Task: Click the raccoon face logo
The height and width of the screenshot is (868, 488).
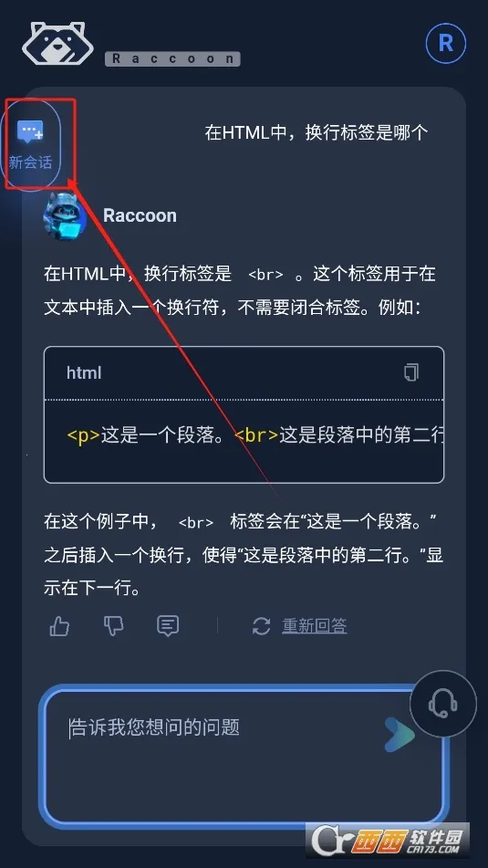Action: (57, 43)
